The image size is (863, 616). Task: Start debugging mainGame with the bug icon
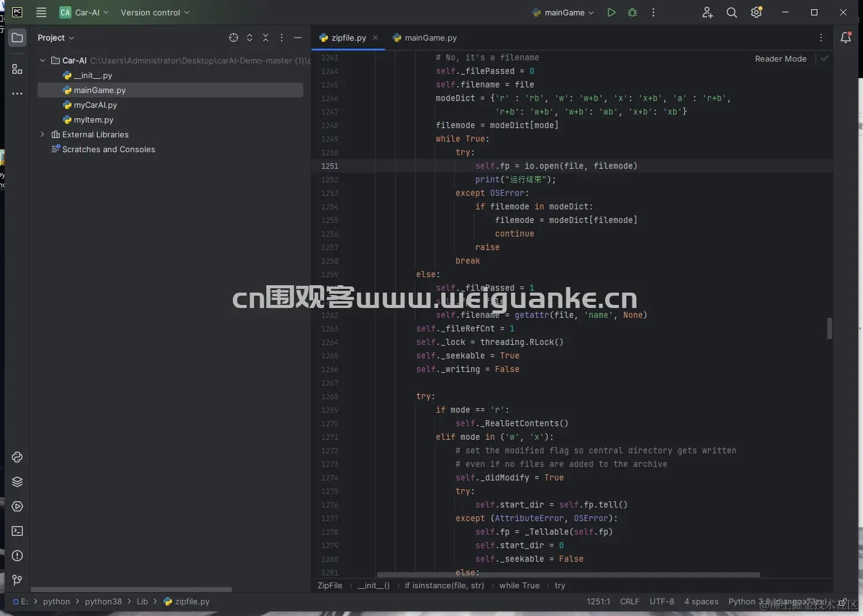632,12
